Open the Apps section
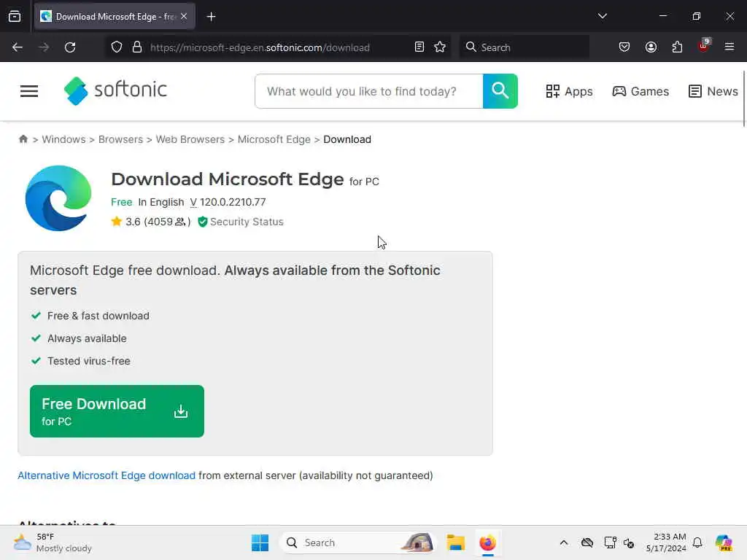The width and height of the screenshot is (747, 560). point(569,91)
